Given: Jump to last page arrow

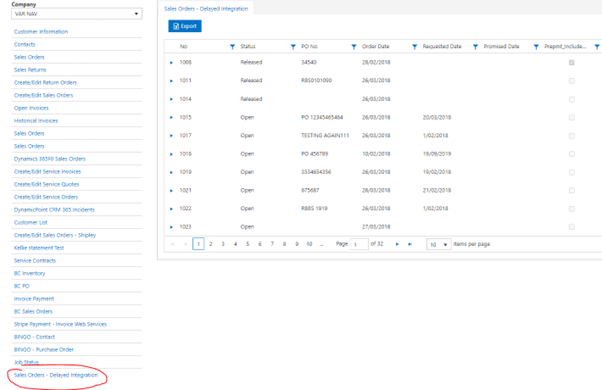Looking at the screenshot, I should pos(410,244).
